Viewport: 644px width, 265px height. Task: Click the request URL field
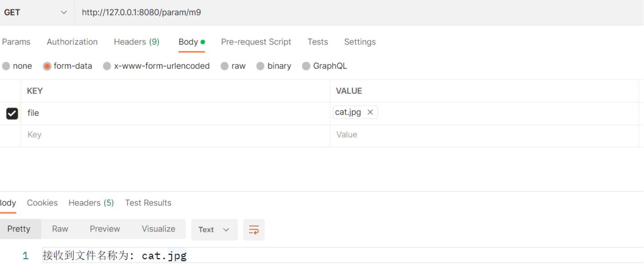(x=359, y=12)
